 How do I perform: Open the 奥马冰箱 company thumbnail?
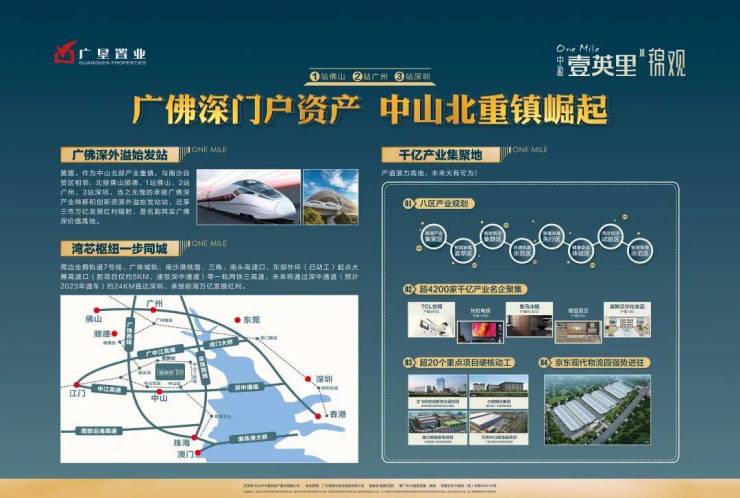point(529,320)
